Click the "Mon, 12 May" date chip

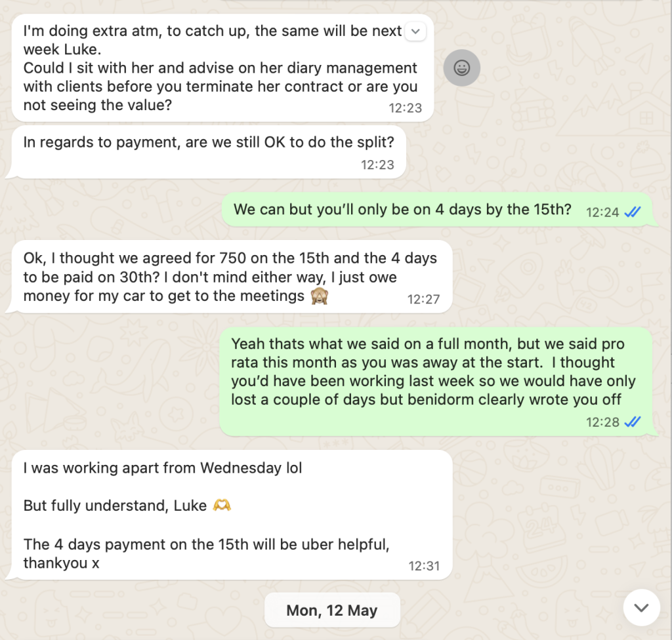pos(332,610)
